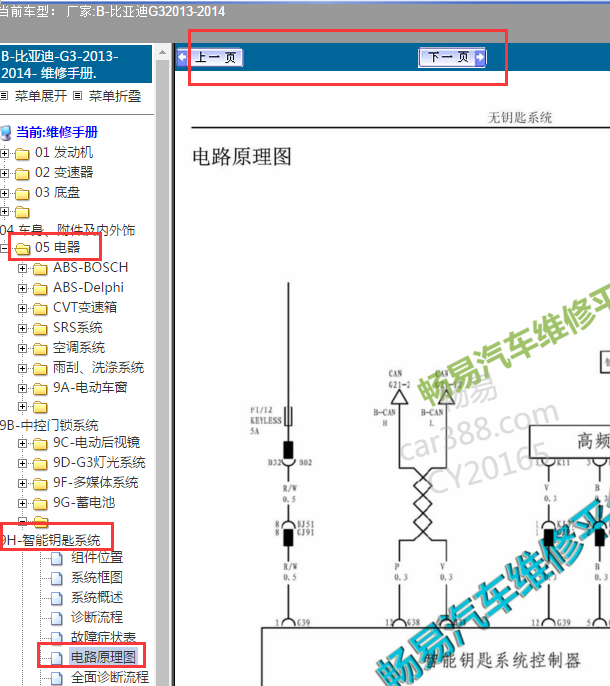Expand the 03 底盘 tree node
Viewport: 610px width, 686px height.
click(4, 193)
